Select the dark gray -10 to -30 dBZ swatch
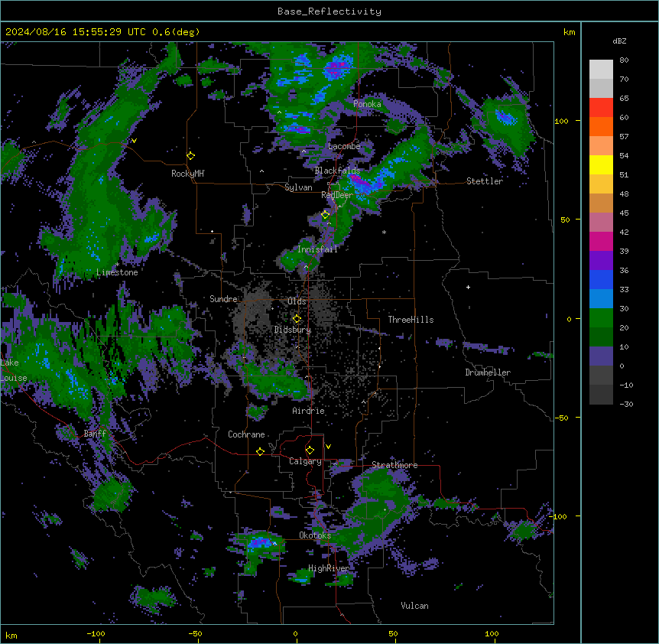This screenshot has height=644, width=659. click(x=601, y=395)
